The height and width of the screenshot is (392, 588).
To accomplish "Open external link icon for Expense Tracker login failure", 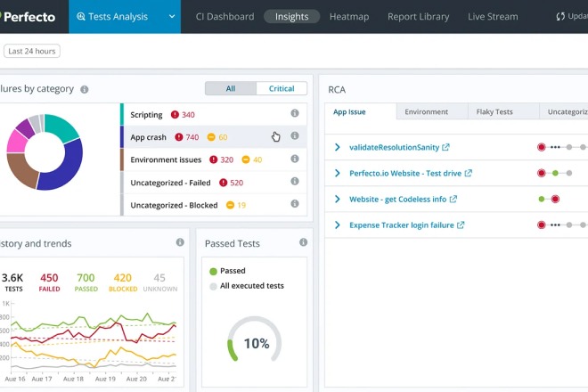I will coord(461,225).
